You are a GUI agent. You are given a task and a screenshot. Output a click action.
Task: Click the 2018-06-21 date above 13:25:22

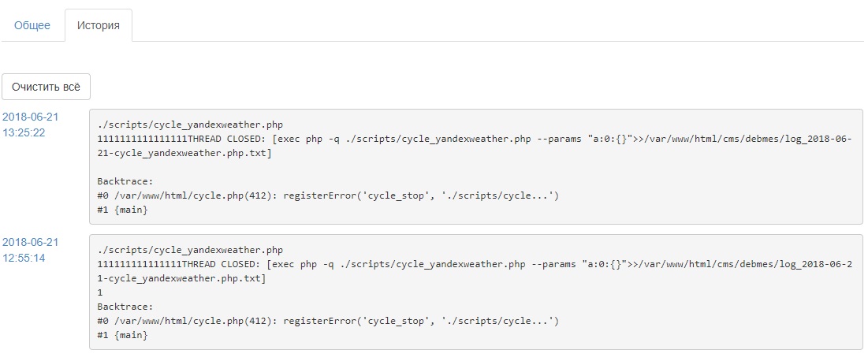[x=31, y=117]
